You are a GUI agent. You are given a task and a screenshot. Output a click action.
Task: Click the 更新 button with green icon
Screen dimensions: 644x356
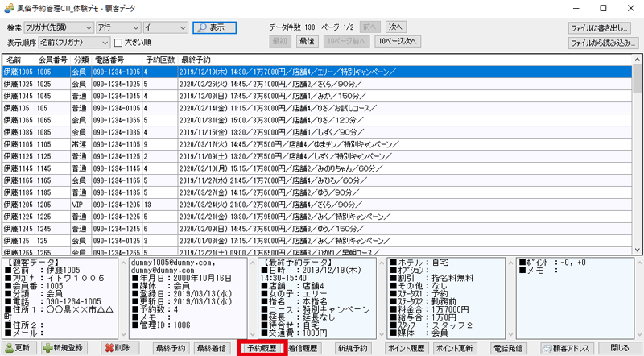pyautogui.click(x=18, y=348)
